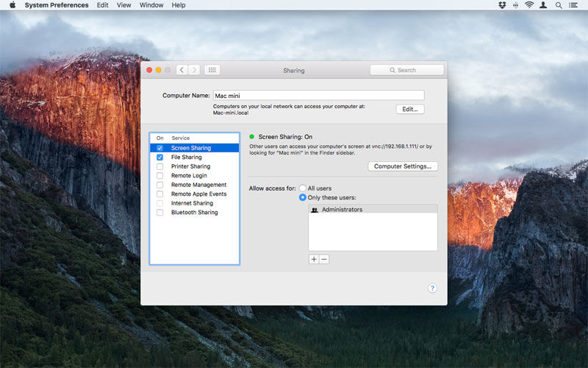Image resolution: width=588 pixels, height=368 pixels.
Task: Select Administrators in the users list
Action: point(373,210)
